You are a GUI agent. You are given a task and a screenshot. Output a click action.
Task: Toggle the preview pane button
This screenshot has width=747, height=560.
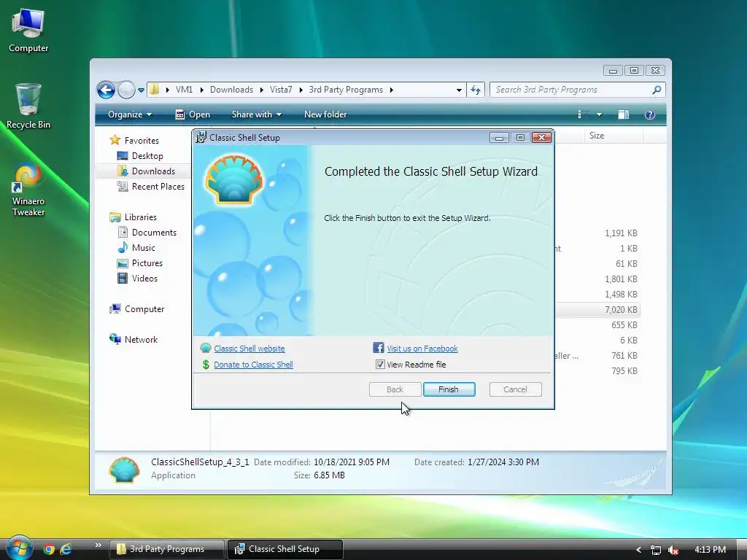(624, 114)
